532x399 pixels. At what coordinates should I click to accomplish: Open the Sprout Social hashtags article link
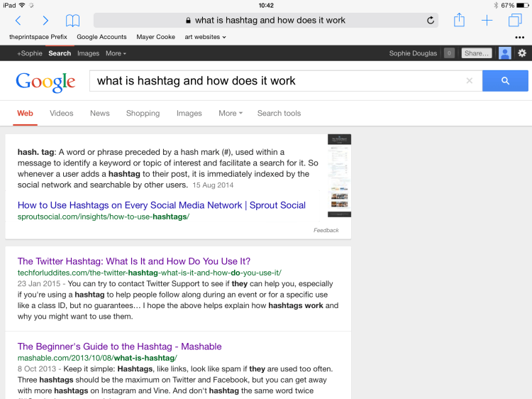pos(161,205)
